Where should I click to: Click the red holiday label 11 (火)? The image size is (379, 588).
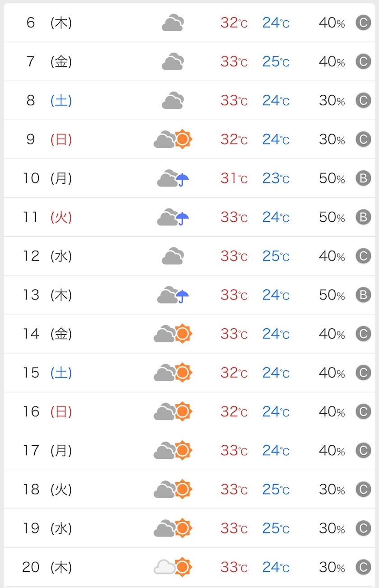(x=47, y=217)
